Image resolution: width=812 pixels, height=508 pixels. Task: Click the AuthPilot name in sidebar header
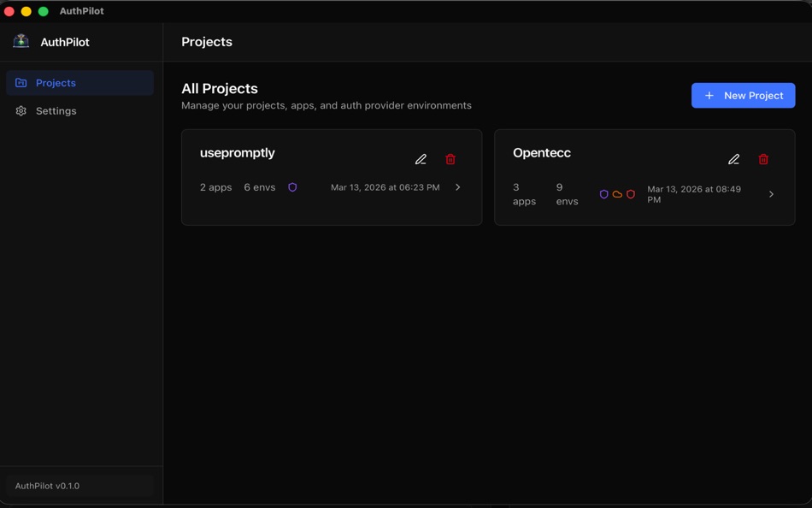(65, 42)
